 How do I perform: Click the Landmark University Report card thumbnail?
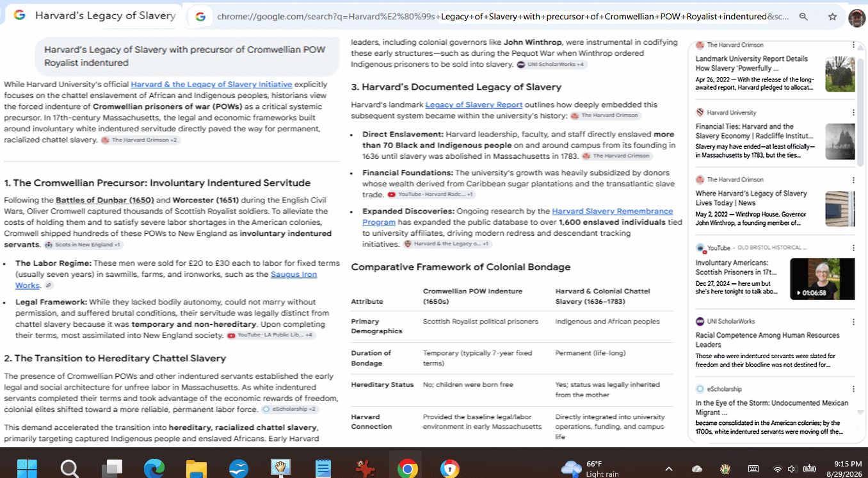[840, 74]
